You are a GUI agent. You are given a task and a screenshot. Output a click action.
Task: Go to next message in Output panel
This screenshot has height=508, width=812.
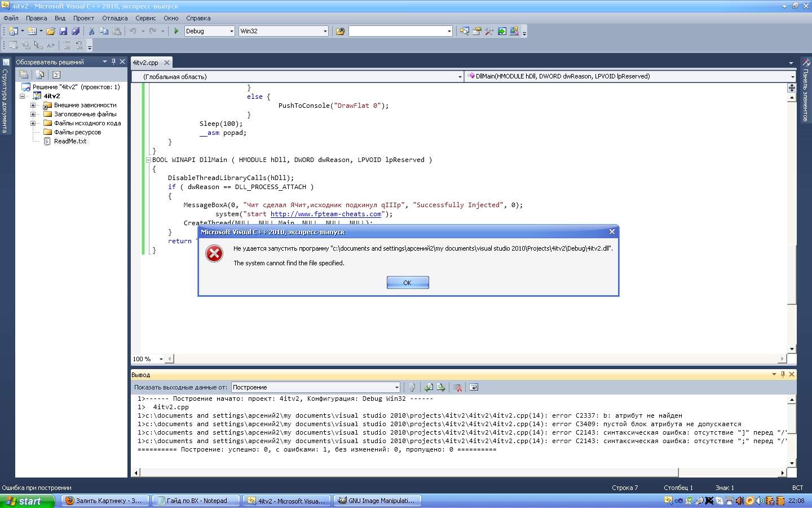441,387
